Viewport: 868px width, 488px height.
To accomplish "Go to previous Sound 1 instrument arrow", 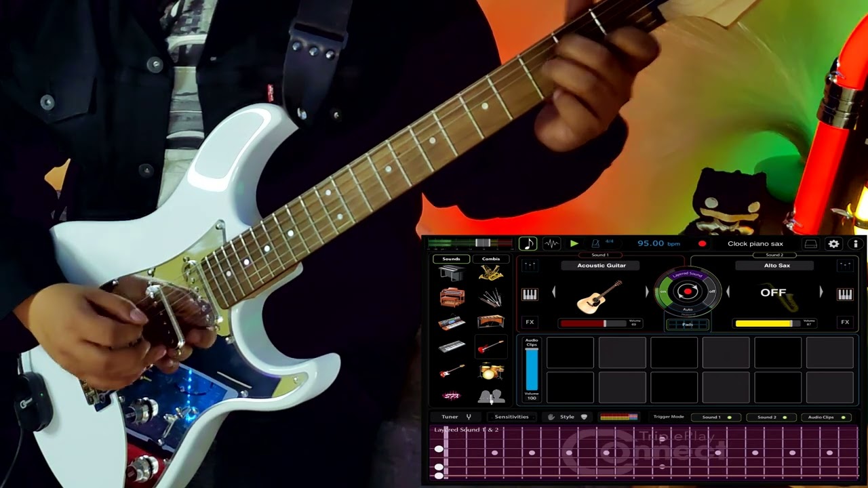I will pos(554,292).
